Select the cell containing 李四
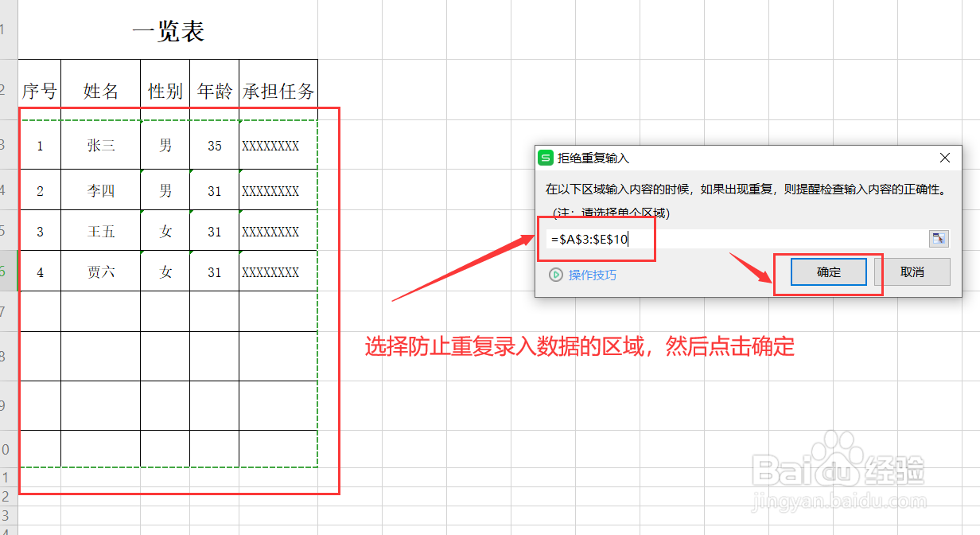Viewport: 980px width, 535px height. 100,190
